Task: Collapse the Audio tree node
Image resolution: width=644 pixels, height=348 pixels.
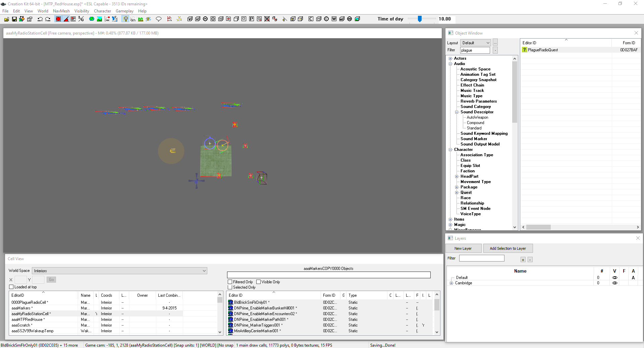Action: 450,64
